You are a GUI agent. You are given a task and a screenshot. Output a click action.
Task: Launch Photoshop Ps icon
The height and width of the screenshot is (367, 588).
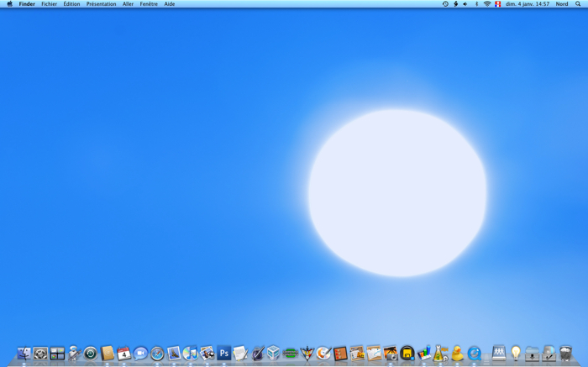224,353
